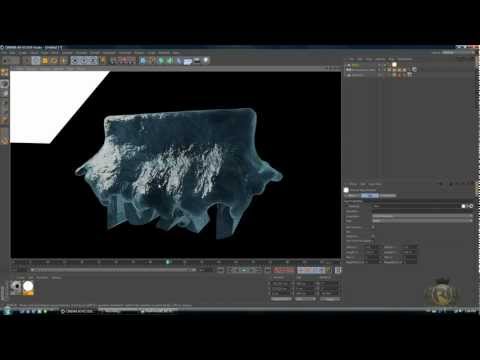Screen dimensions: 480x360
Task: Click the Undo arrow icon in top toolbar
Action: coord(6,60)
